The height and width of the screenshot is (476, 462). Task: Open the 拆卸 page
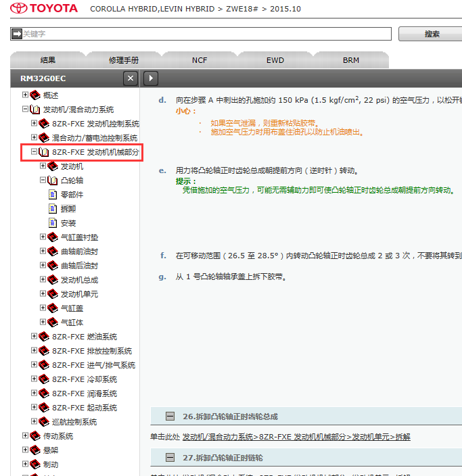(x=68, y=209)
